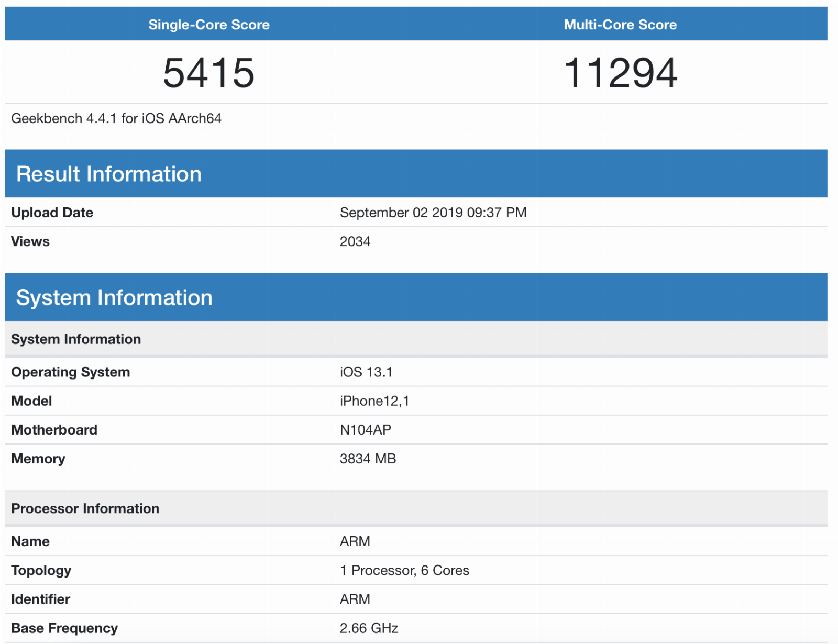Click the Topology label
838x644 pixels.
pos(41,571)
